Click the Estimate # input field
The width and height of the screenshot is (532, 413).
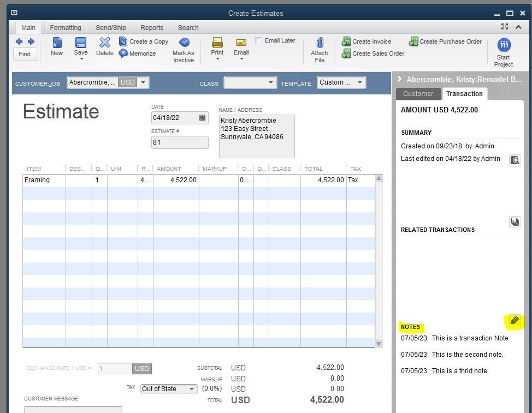tap(180, 142)
